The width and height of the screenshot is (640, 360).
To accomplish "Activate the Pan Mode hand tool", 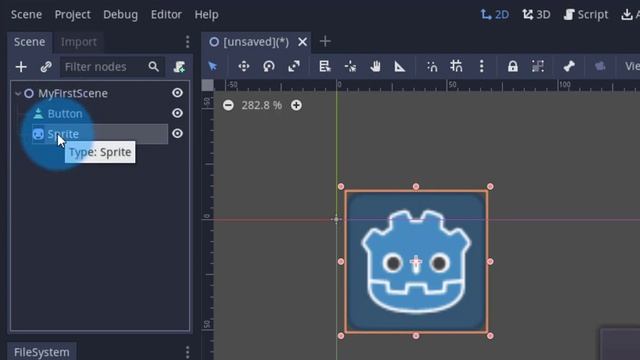I will point(375,66).
